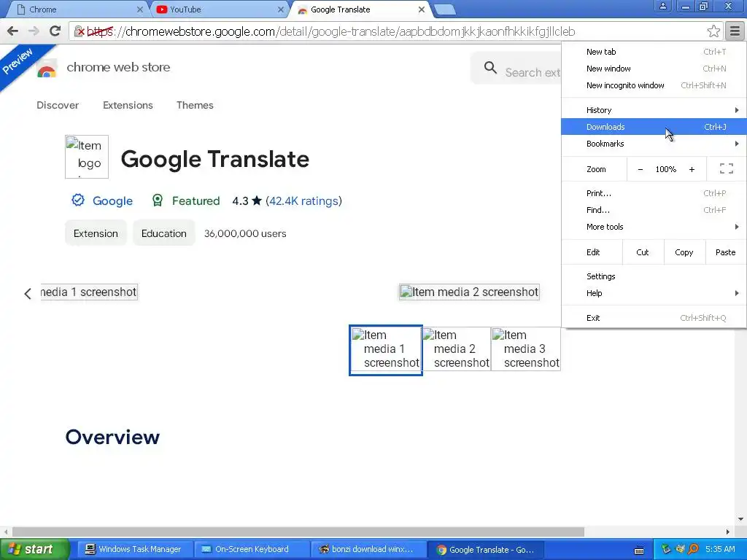Click the Chrome Web Store logo
This screenshot has height=560, width=747.
pyautogui.click(x=47, y=69)
